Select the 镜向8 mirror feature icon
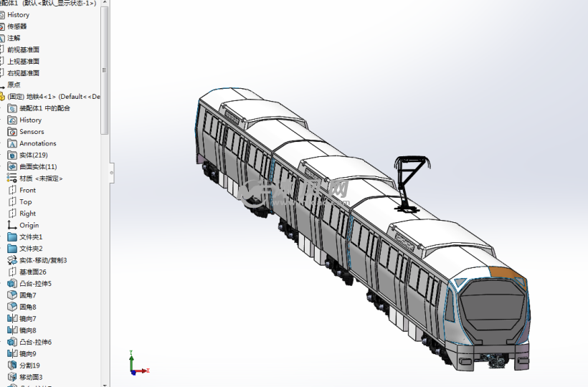The height and width of the screenshot is (387, 588). tap(12, 330)
